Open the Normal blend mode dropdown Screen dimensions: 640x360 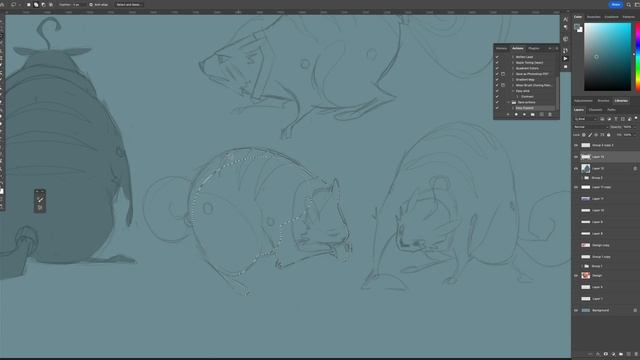coord(590,127)
